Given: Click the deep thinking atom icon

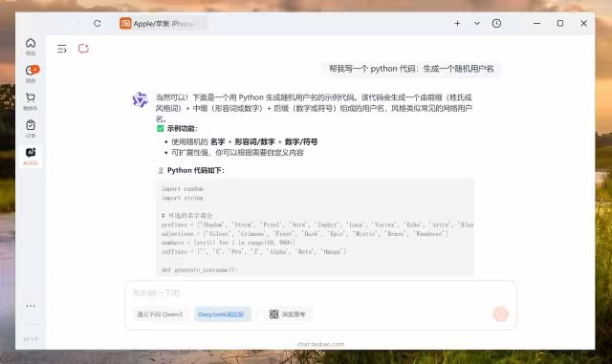Looking at the screenshot, I should [x=274, y=314].
